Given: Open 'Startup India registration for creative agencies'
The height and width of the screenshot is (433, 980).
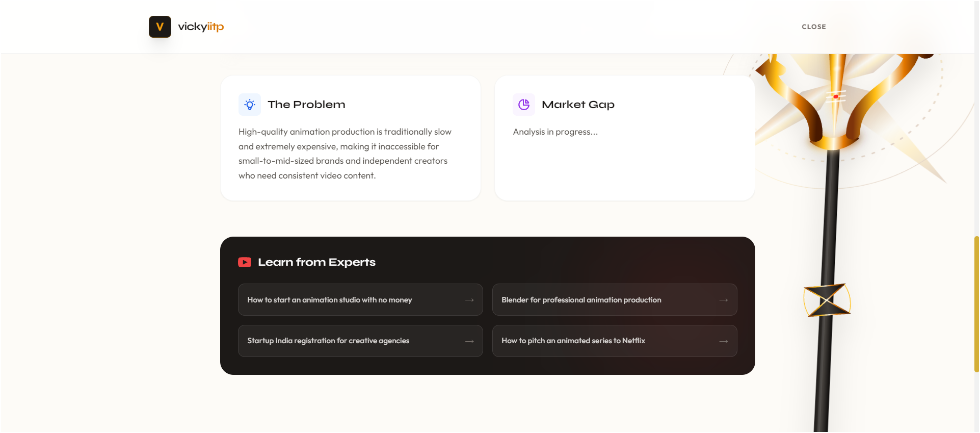Looking at the screenshot, I should pos(328,341).
